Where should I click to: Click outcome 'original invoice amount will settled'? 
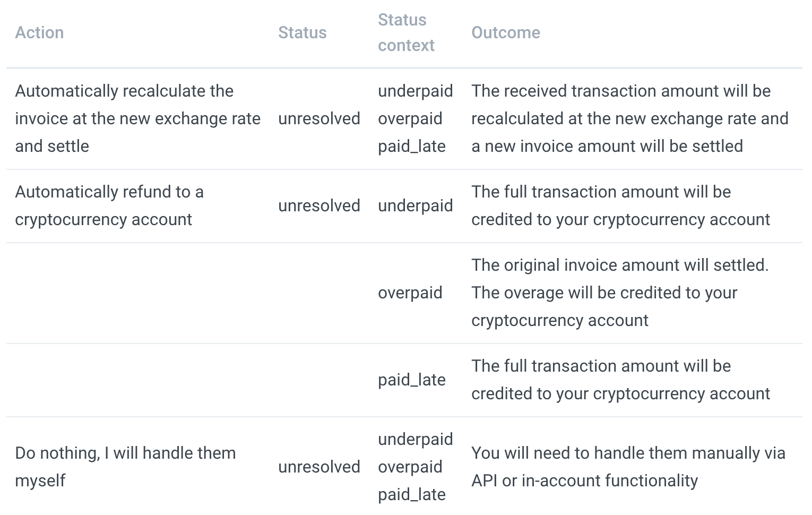[620, 293]
